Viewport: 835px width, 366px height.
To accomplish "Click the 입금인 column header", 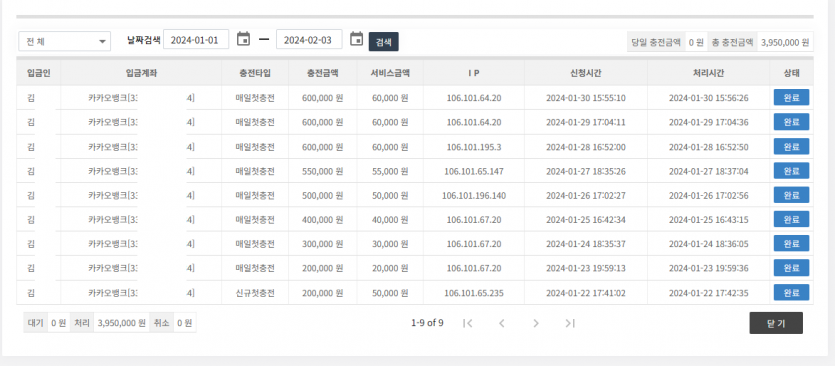I will pyautogui.click(x=38, y=73).
